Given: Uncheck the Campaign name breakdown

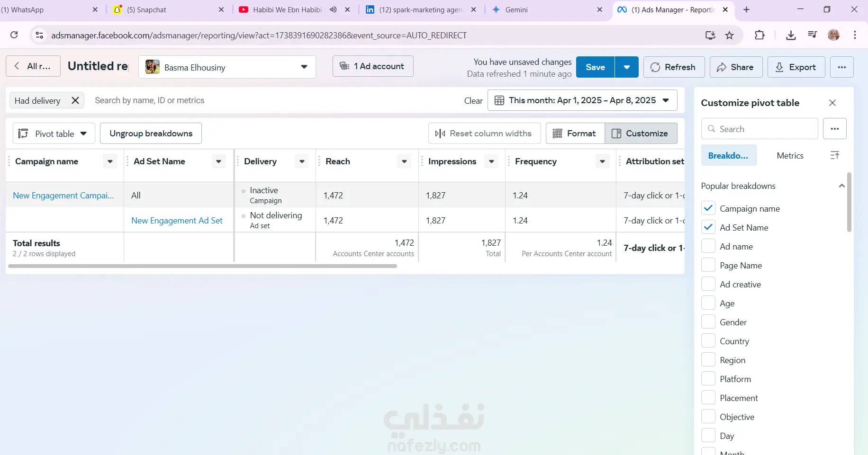Looking at the screenshot, I should pyautogui.click(x=708, y=208).
